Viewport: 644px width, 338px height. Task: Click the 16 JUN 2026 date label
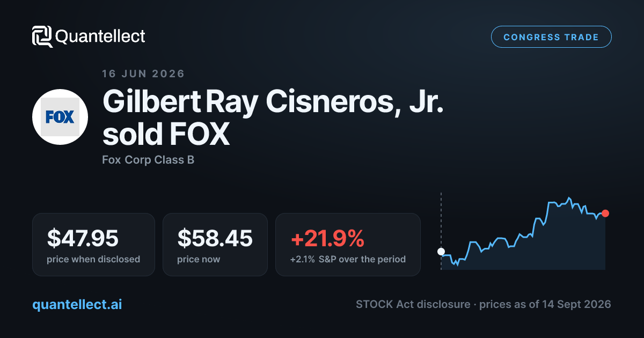(x=143, y=74)
